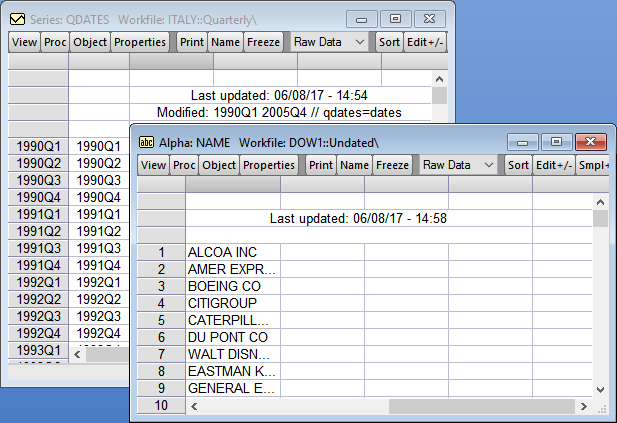
Task: Click the QDATES series window icon
Action: 13,19
